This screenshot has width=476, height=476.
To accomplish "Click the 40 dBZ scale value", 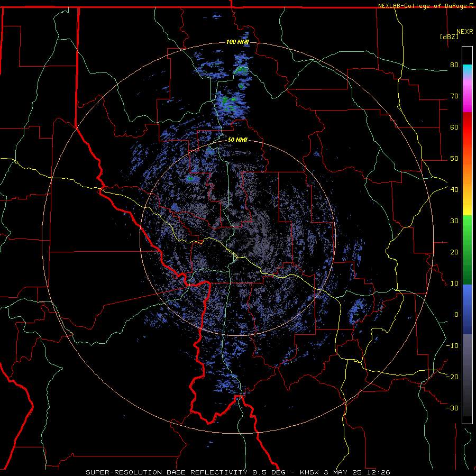I will pos(454,190).
